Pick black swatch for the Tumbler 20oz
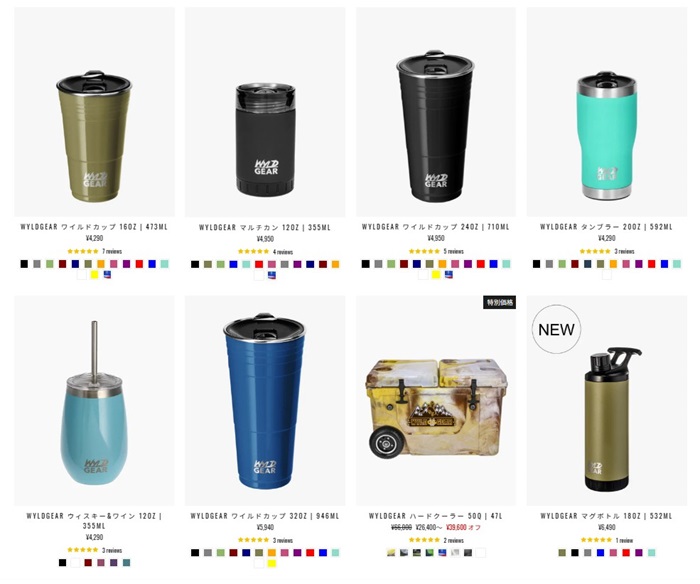Image resolution: width=700 pixels, height=584 pixels. 536,264
